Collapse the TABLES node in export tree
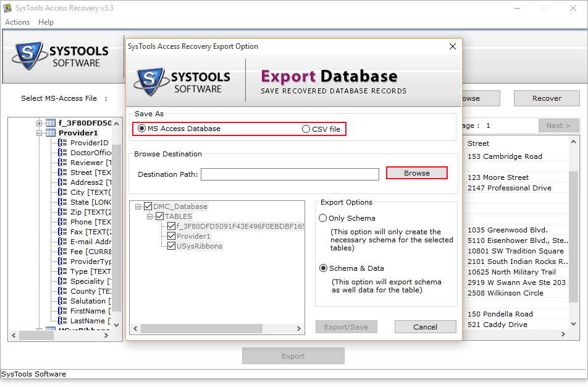 (150, 216)
